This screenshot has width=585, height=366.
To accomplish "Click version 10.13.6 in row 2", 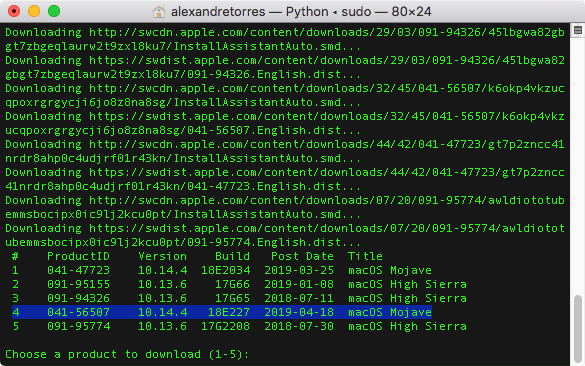I will tap(162, 284).
